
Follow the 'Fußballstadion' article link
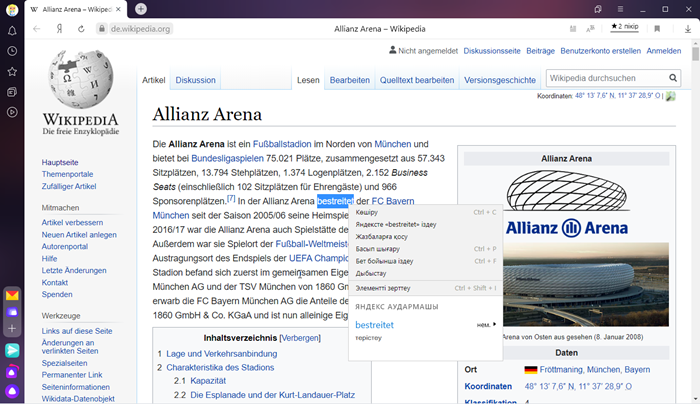coord(282,144)
